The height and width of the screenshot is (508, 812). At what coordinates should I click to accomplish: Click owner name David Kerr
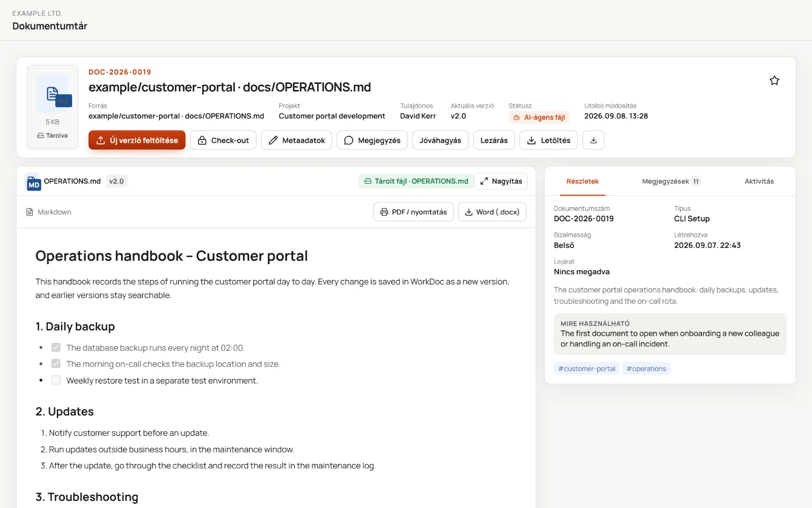418,116
